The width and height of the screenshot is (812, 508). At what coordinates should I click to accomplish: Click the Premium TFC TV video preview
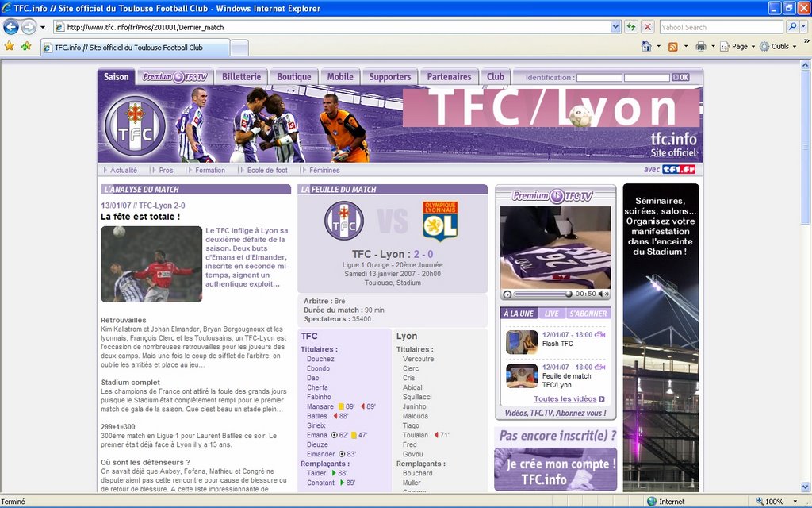tap(555, 248)
